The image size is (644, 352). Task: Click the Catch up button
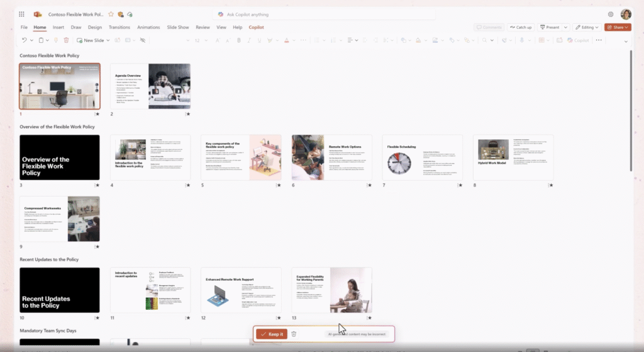(521, 27)
